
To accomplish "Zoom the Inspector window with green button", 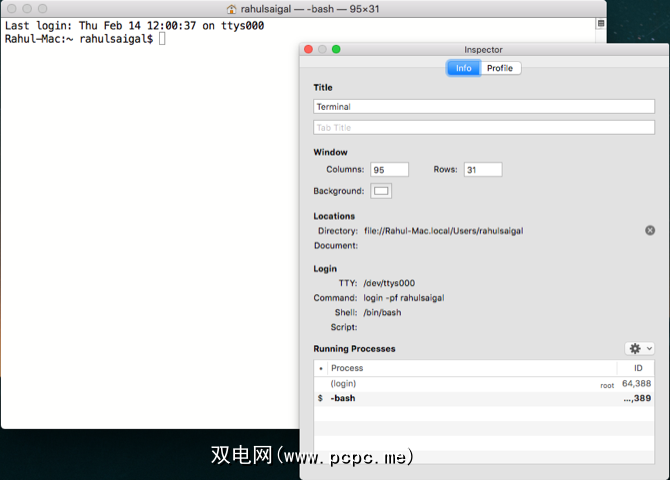I will pos(336,49).
